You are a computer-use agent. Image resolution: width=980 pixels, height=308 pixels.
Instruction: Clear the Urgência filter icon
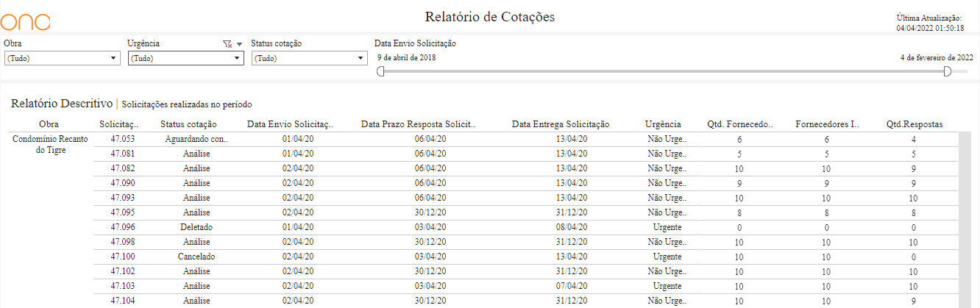tap(227, 44)
